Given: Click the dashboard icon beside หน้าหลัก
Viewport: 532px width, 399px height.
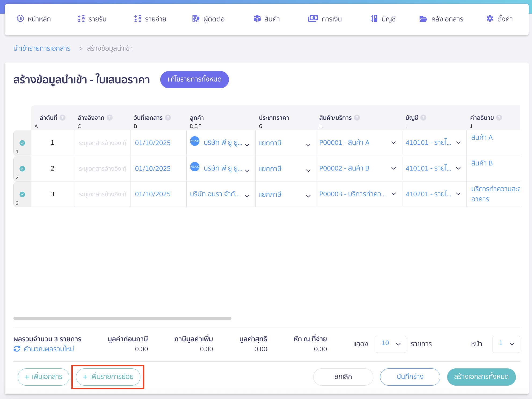Looking at the screenshot, I should tap(20, 19).
